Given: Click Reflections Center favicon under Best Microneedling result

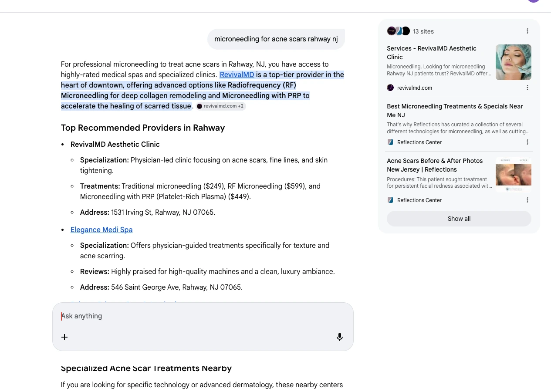Looking at the screenshot, I should (390, 142).
